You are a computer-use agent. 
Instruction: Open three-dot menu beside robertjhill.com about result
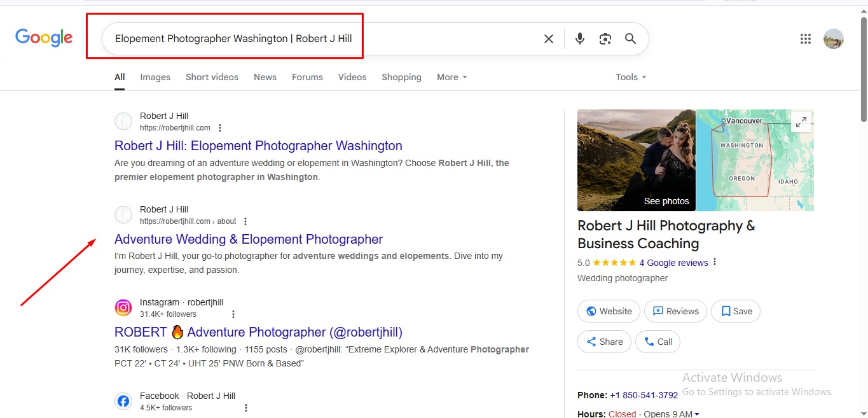(245, 221)
